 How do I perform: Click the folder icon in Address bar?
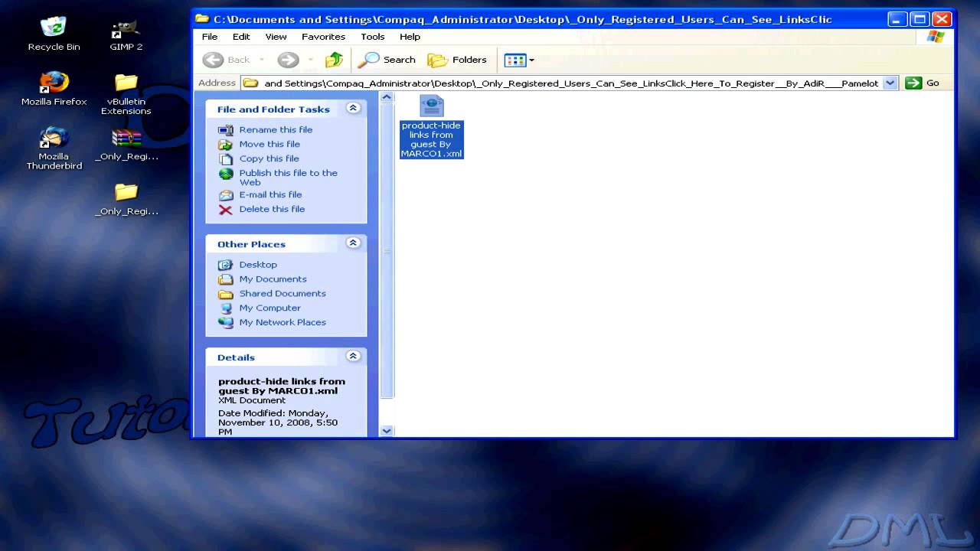(x=250, y=83)
